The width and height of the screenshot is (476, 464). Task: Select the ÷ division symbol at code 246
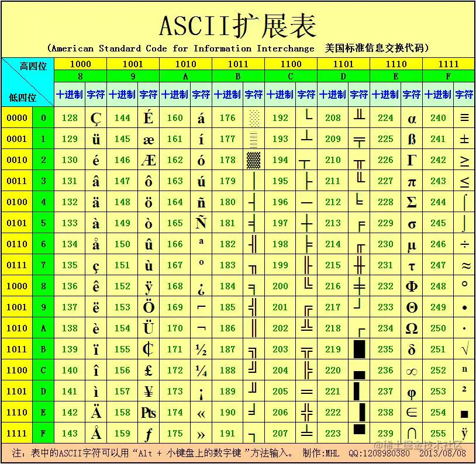[464, 244]
